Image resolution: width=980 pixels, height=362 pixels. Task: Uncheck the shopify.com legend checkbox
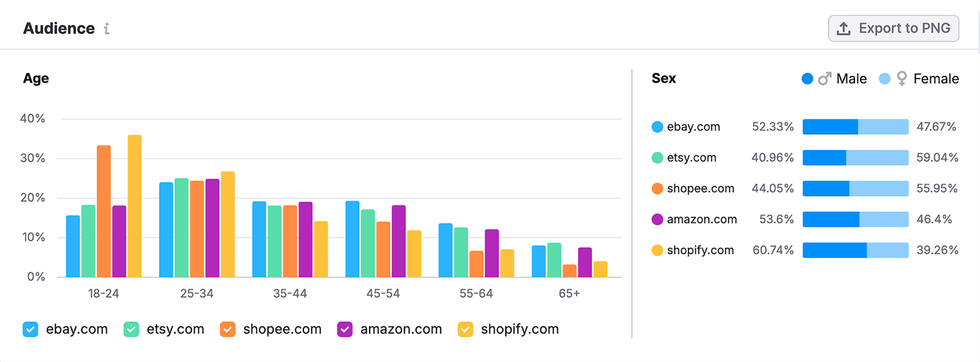click(465, 329)
